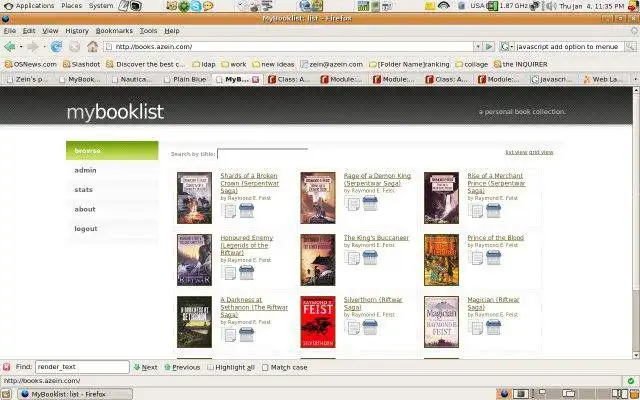Open the calendar icon for The King's Buccaneer
The image size is (640, 400).
coord(370,258)
